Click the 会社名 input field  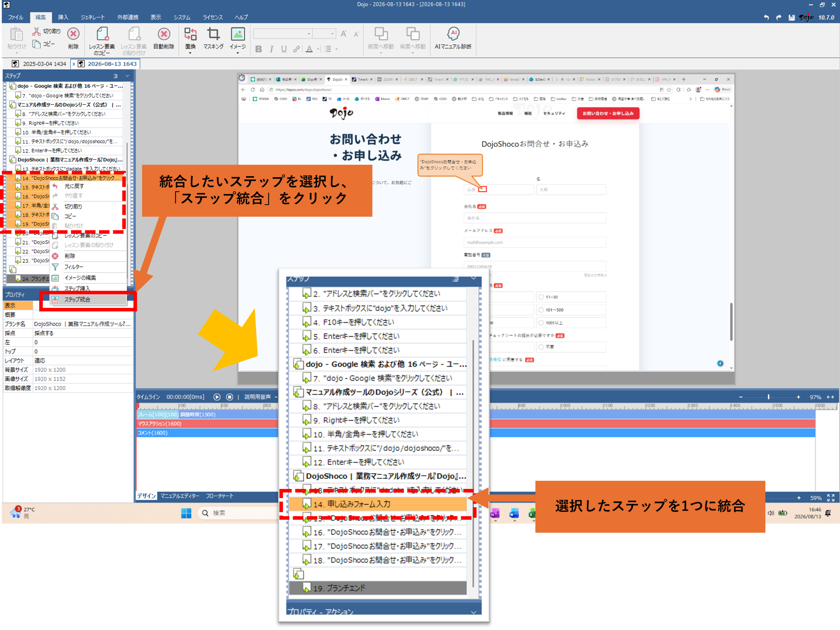tap(535, 218)
